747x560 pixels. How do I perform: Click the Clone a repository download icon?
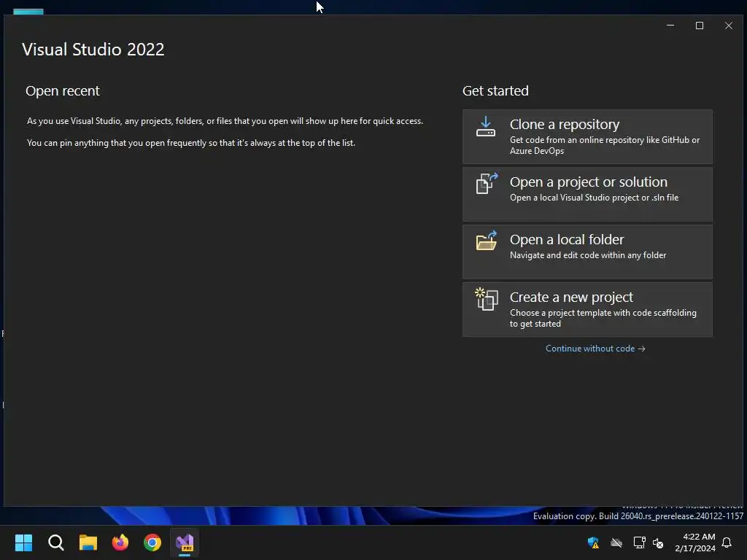[485, 127]
